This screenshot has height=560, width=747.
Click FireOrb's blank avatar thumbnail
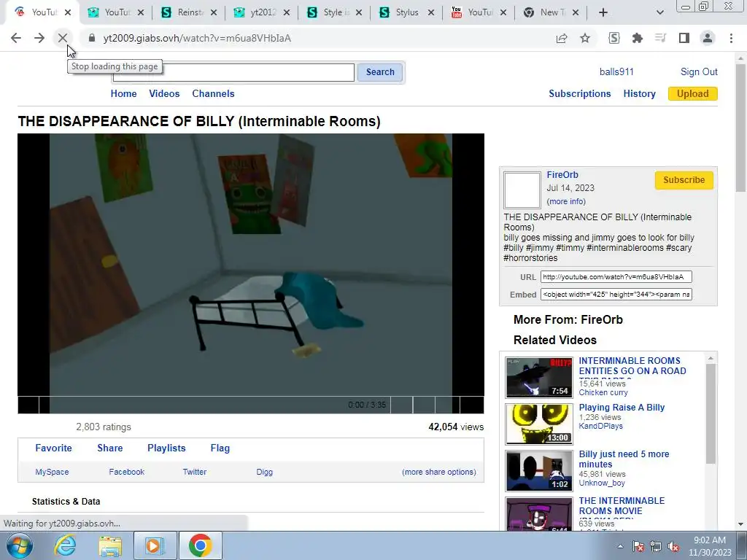point(522,190)
